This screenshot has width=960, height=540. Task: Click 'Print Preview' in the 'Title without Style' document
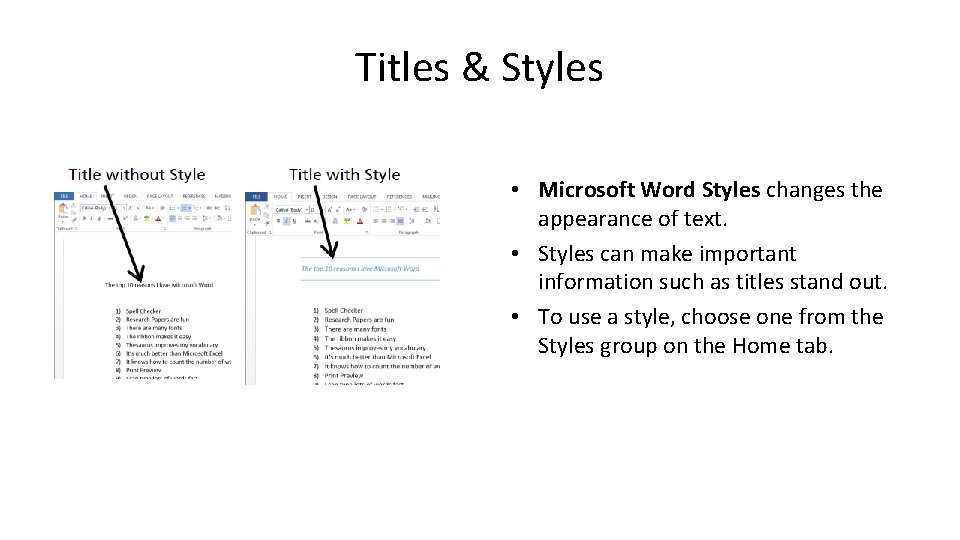[x=143, y=370]
